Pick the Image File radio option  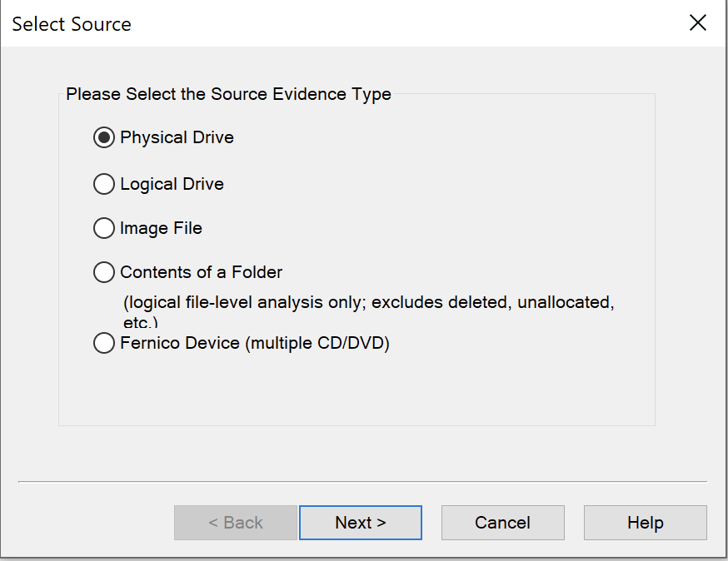point(104,228)
